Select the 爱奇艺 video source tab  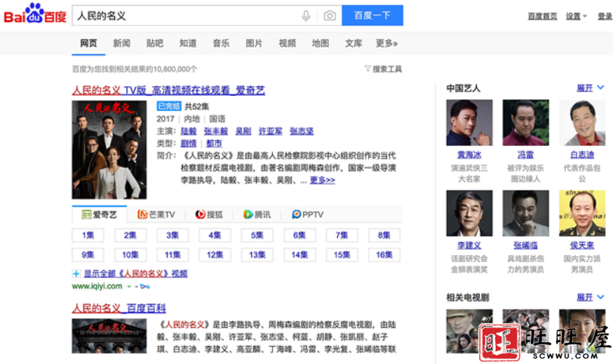point(99,214)
